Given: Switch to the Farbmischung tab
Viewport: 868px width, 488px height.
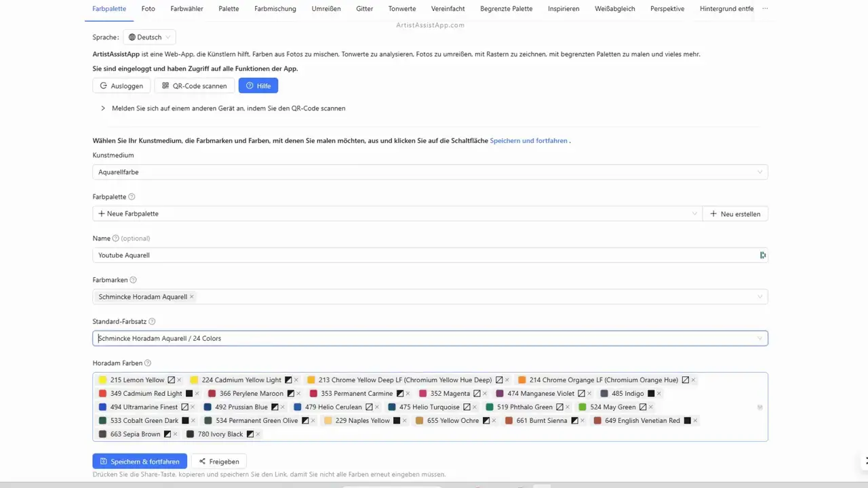Looking at the screenshot, I should 275,9.
